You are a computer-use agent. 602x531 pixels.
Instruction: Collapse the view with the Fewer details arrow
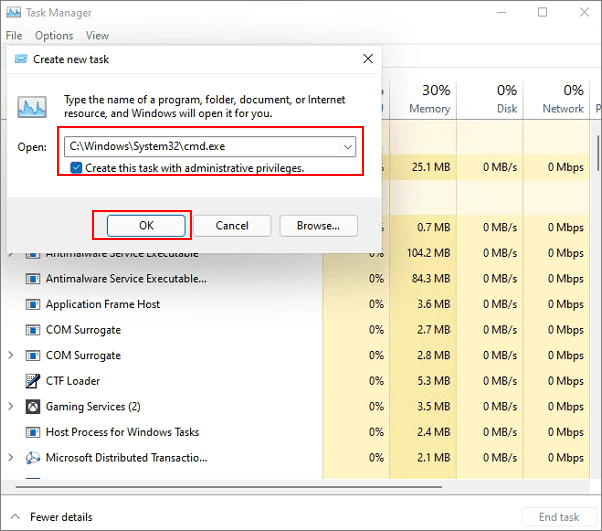coord(15,517)
